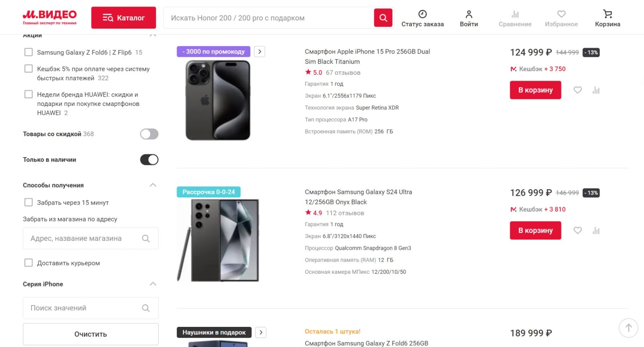Screen dimensions: 644x347
Task: Add iPhone 15 Pro to cart
Action: click(535, 90)
